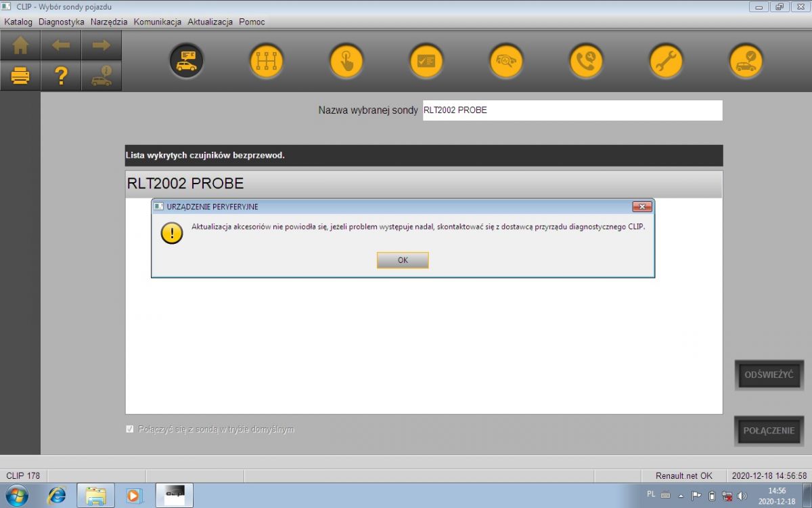812x508 pixels.
Task: Open the phone support icon
Action: pyautogui.click(x=586, y=62)
